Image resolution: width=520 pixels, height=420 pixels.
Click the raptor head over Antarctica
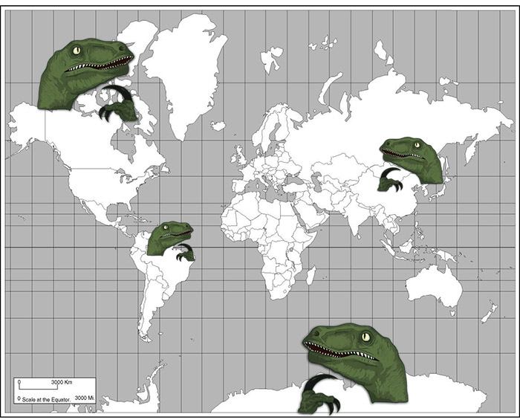click(x=356, y=363)
